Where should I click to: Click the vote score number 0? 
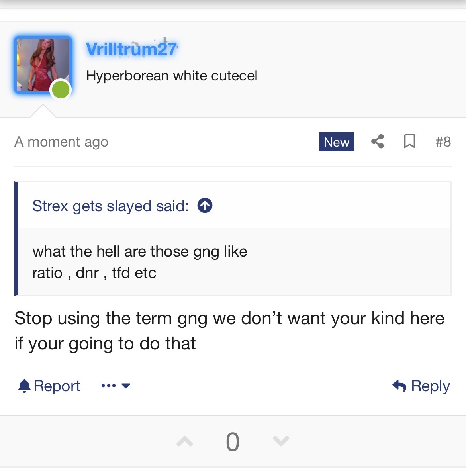[233, 442]
